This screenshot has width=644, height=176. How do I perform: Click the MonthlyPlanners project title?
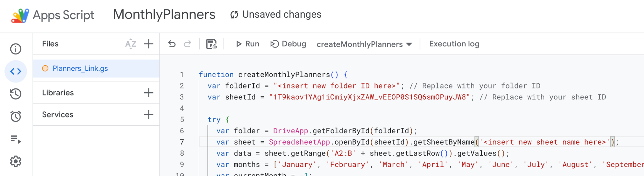coord(164,14)
